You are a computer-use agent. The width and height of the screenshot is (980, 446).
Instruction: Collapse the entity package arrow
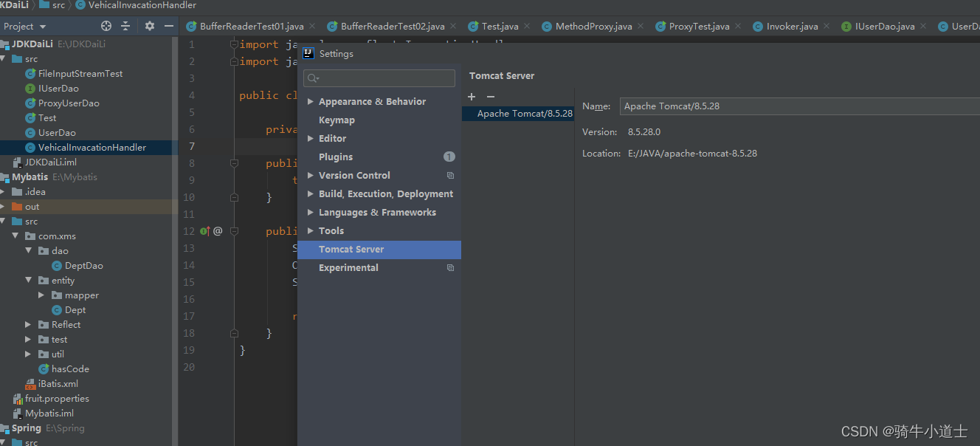[29, 281]
